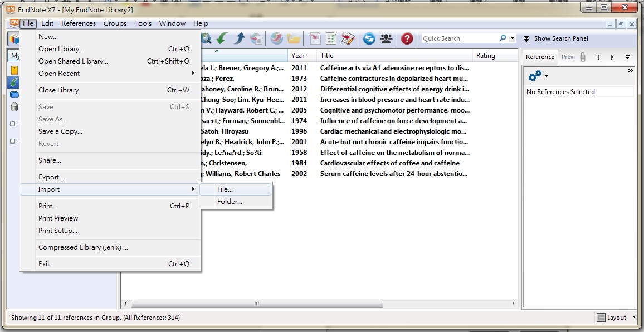Image resolution: width=644 pixels, height=332 pixels.
Task: Choose Import File... submenu item
Action: 235,189
